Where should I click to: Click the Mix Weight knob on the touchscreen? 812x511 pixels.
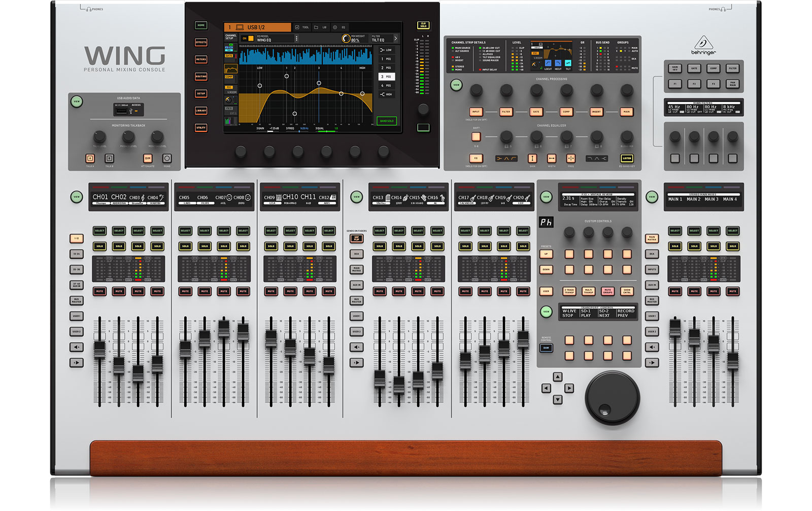pyautogui.click(x=346, y=39)
